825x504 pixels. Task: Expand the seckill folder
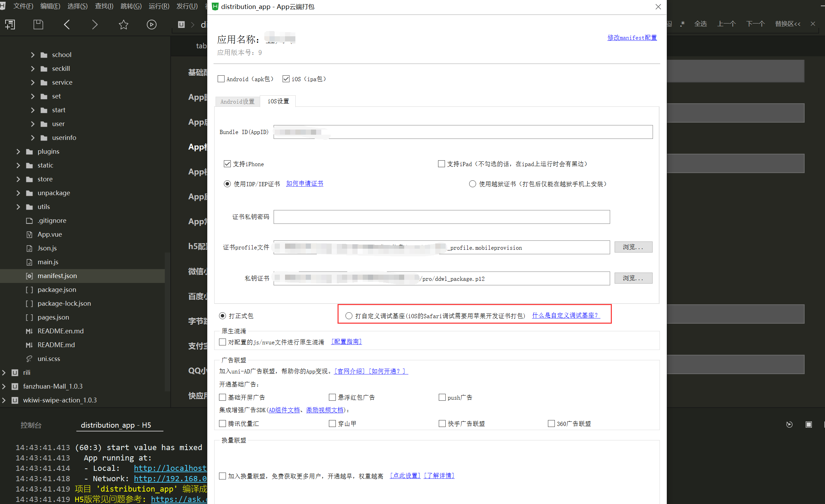[33, 69]
